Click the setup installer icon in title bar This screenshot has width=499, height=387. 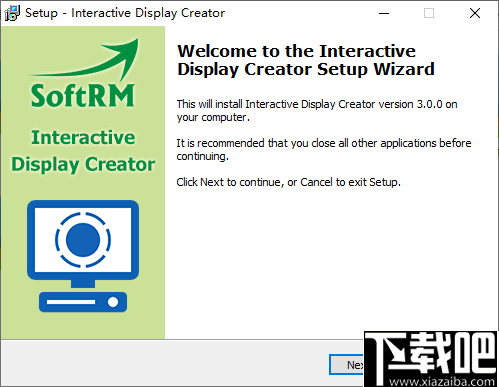tap(12, 13)
